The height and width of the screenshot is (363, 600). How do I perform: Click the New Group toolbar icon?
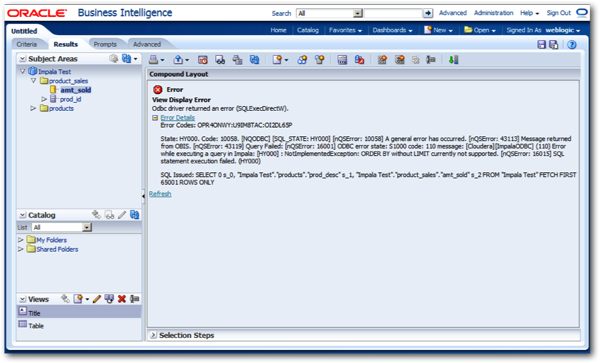[x=302, y=60]
